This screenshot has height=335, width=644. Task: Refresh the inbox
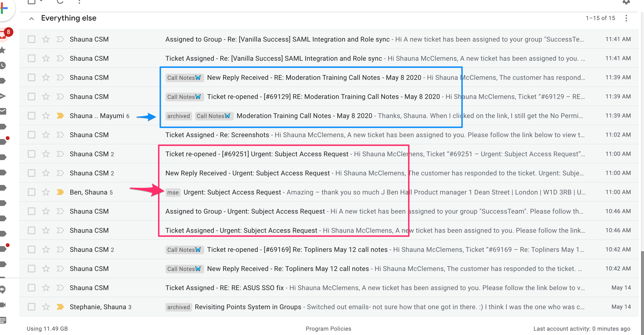60,1
